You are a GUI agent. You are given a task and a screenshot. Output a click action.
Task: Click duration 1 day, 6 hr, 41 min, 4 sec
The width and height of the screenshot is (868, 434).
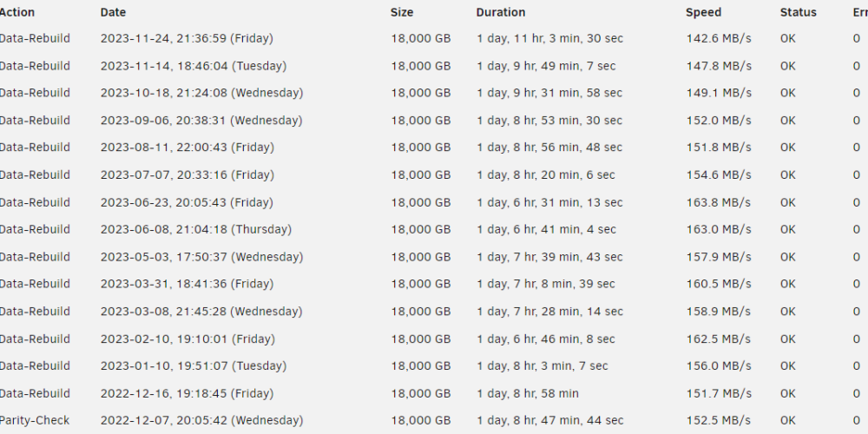(x=546, y=229)
